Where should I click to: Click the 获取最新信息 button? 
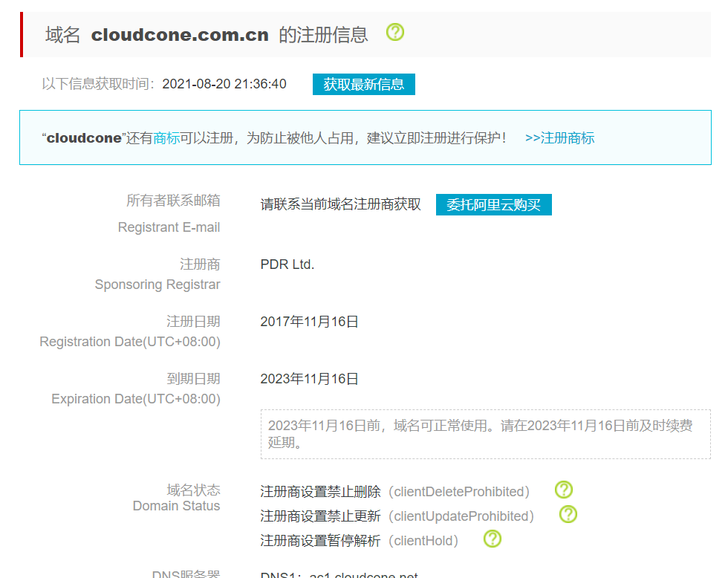point(363,84)
